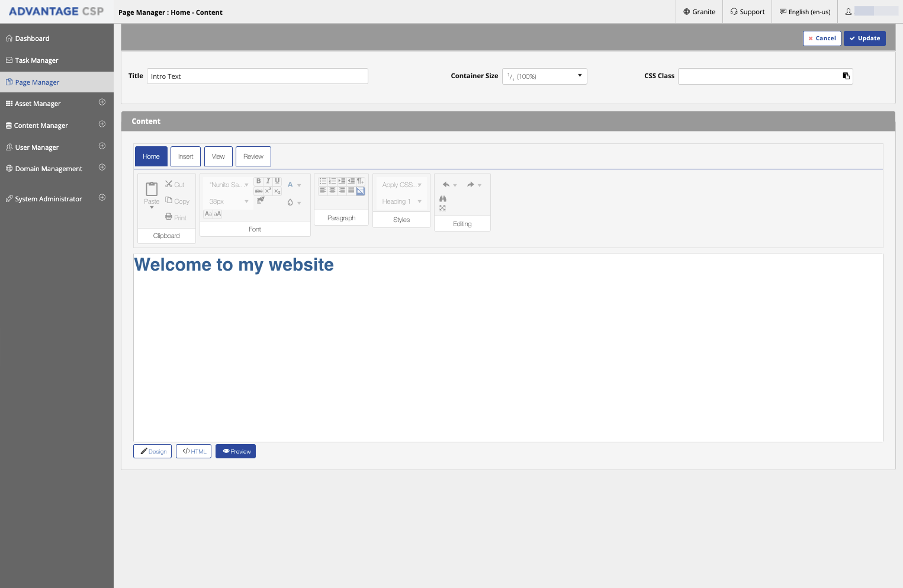Click the Redo arrow icon
Screen dimensions: 903x588
click(x=471, y=185)
